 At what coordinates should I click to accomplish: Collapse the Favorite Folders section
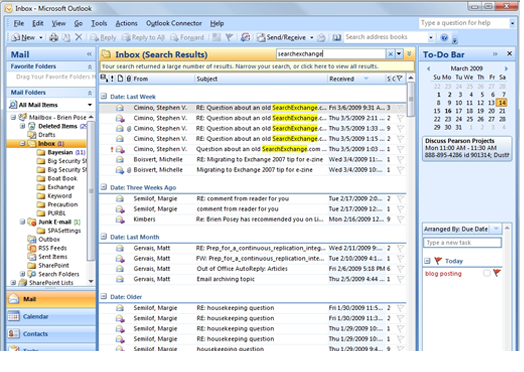(x=90, y=67)
